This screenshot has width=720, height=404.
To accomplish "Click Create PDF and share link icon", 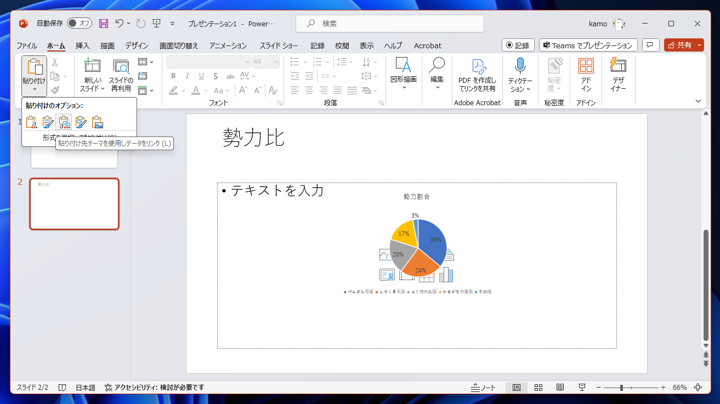I will click(477, 76).
